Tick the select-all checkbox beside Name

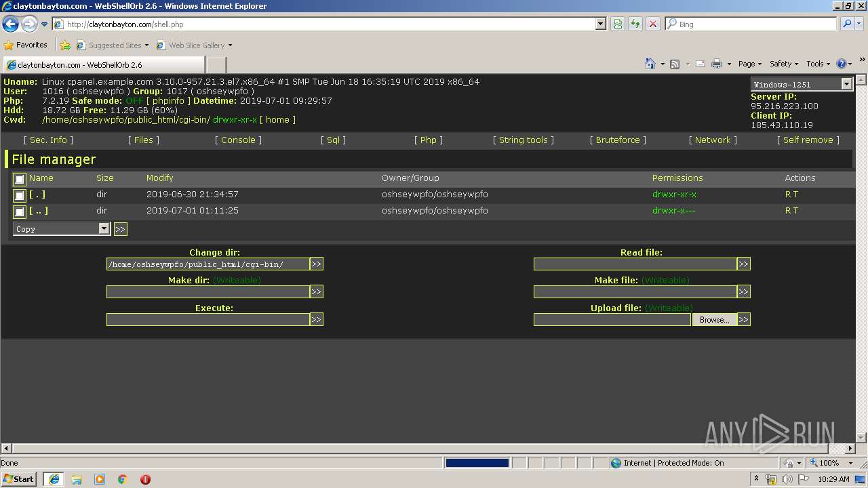click(20, 179)
